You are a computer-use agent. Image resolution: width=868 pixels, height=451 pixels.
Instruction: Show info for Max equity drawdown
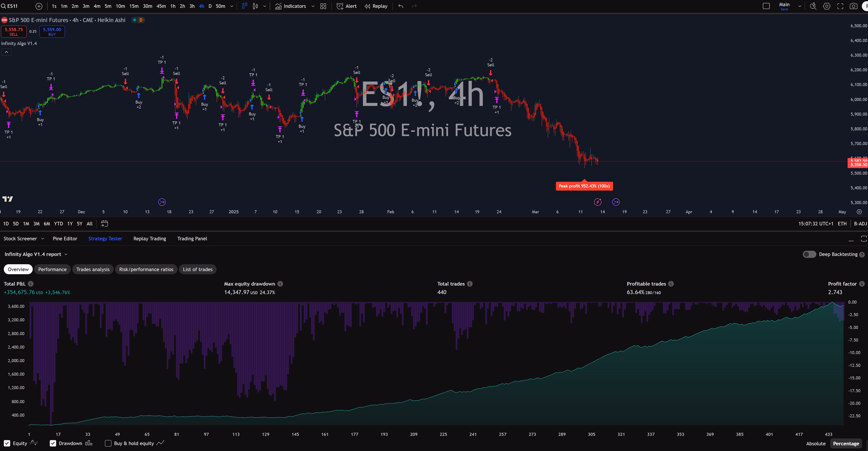click(x=280, y=284)
